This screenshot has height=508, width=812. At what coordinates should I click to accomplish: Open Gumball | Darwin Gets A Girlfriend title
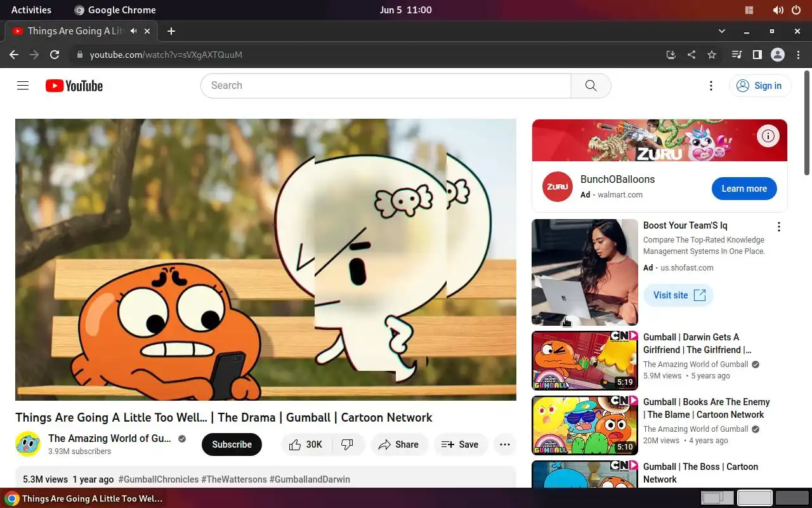pos(697,344)
